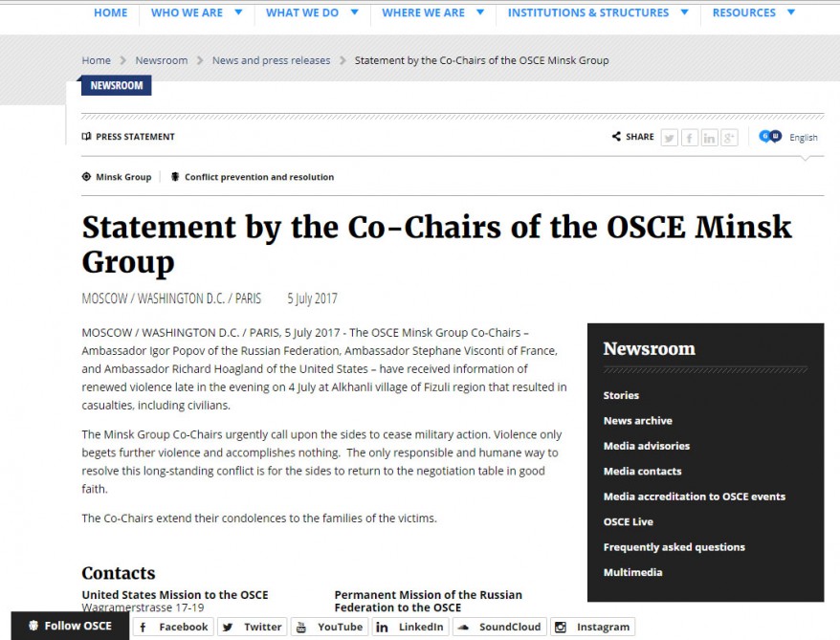The height and width of the screenshot is (640, 840).
Task: Expand the Institutions & Structures dropdown arrow
Action: 685,11
